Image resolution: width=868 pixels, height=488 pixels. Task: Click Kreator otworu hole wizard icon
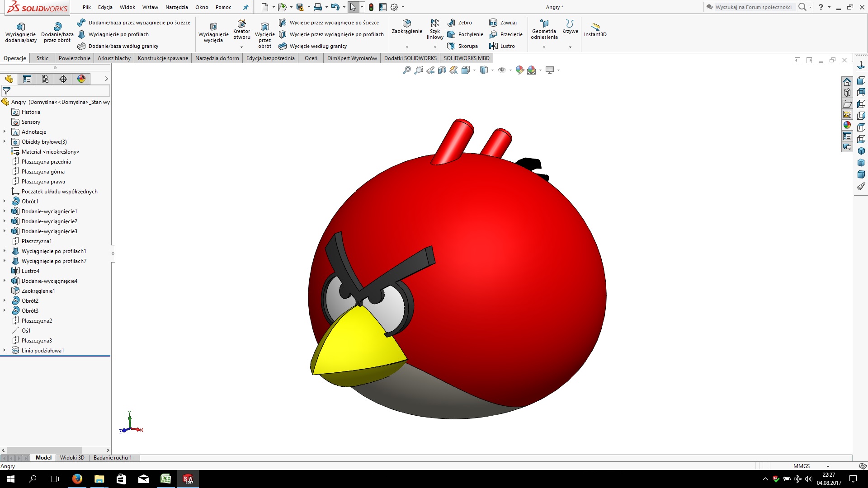(x=241, y=23)
